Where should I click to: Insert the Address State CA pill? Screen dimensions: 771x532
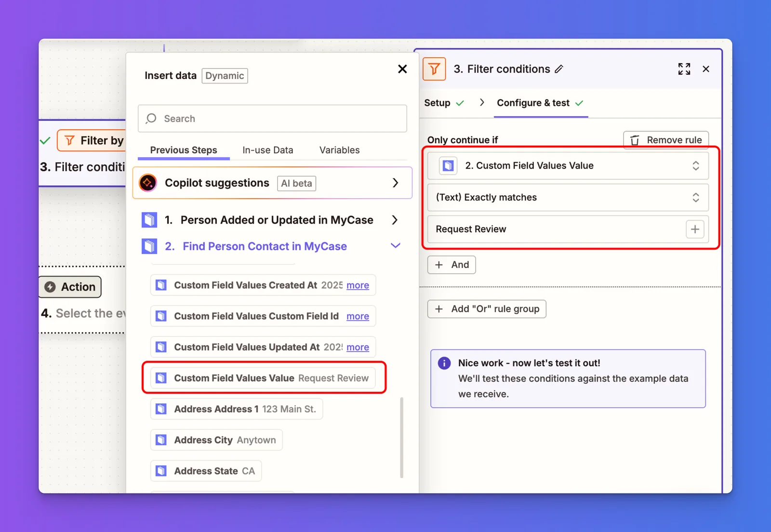pyautogui.click(x=206, y=471)
